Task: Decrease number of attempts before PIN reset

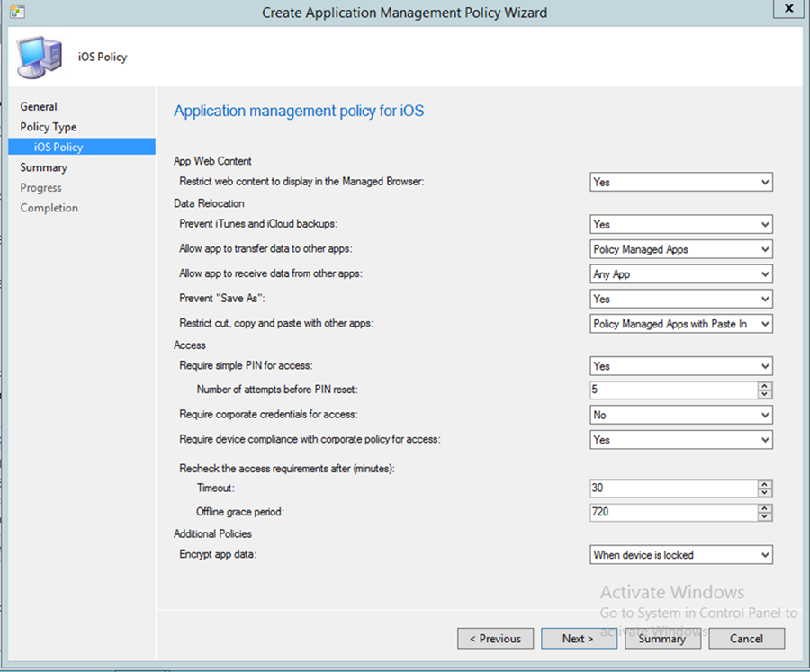Action: tap(765, 394)
